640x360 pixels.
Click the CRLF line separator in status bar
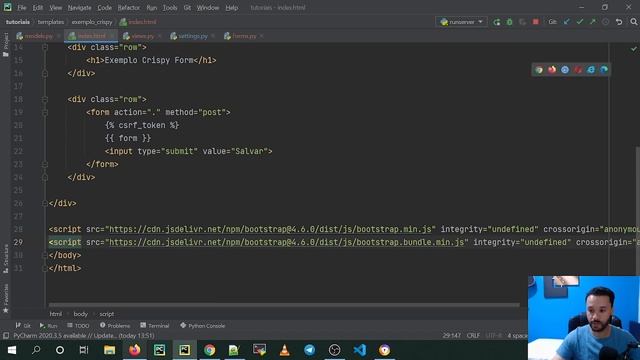point(473,336)
